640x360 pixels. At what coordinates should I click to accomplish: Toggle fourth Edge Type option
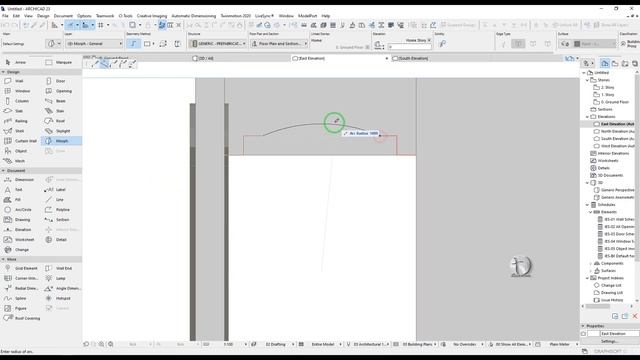(547, 44)
